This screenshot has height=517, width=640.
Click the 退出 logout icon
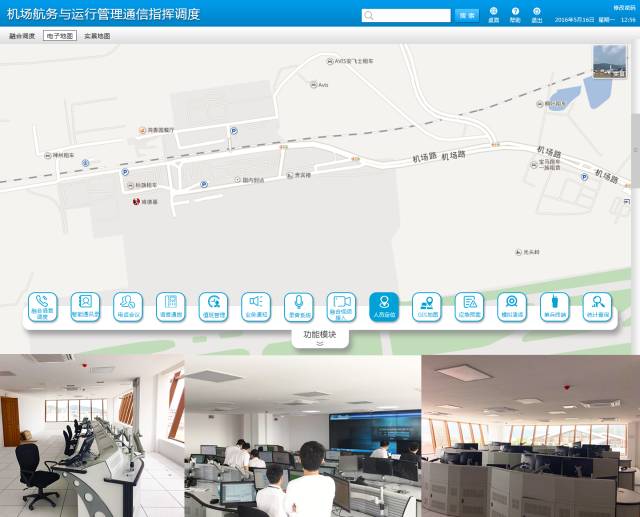(x=537, y=14)
